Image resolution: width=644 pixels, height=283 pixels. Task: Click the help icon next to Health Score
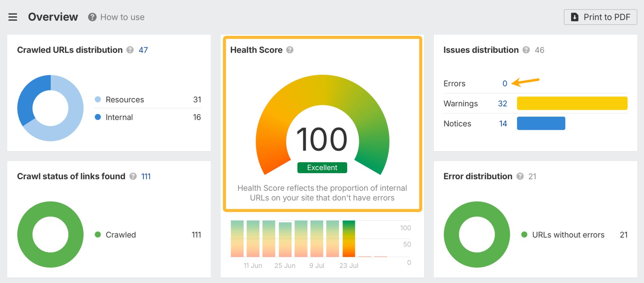[x=290, y=50]
